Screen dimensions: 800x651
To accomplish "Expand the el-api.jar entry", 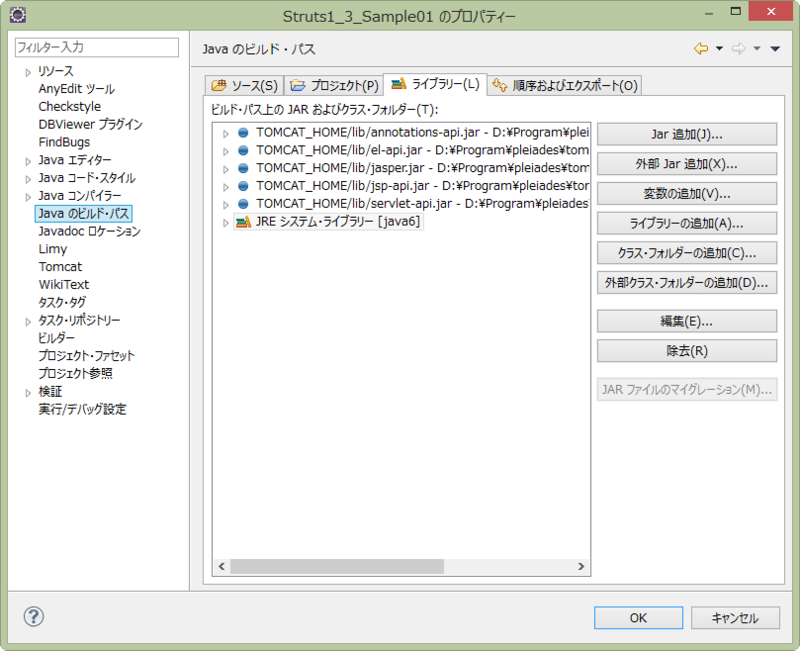I will click(226, 152).
